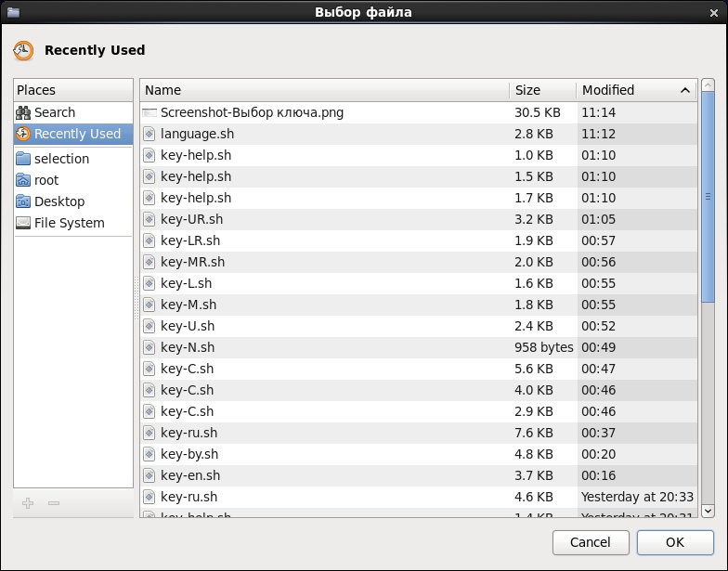728x571 pixels.
Task: Open the root home location
Action: click(x=73, y=180)
